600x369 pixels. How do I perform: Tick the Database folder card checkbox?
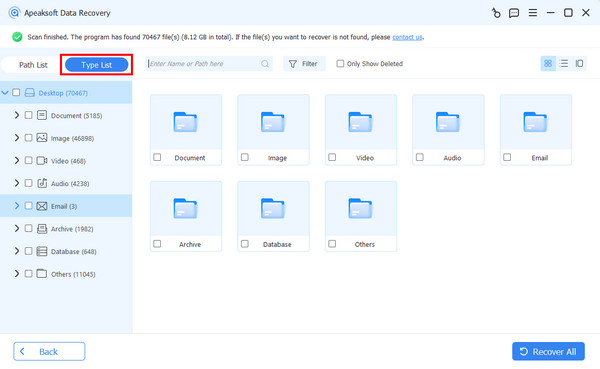tap(245, 243)
